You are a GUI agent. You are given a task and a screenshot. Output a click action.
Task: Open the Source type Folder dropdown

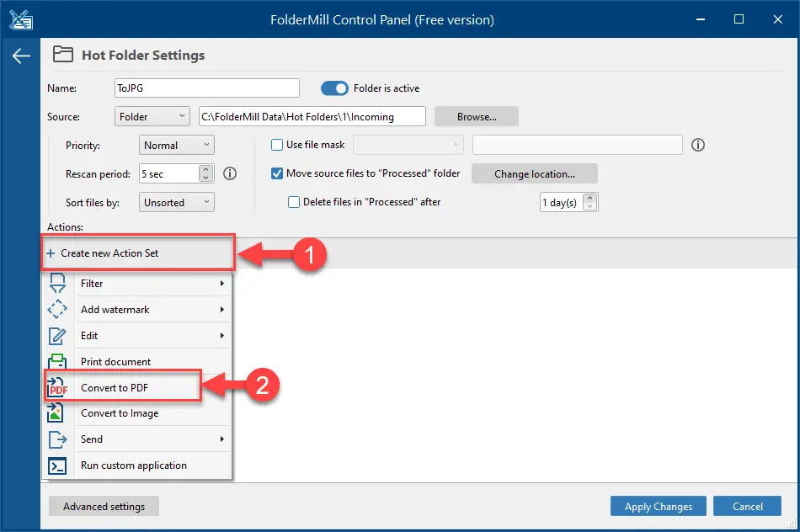pyautogui.click(x=152, y=117)
